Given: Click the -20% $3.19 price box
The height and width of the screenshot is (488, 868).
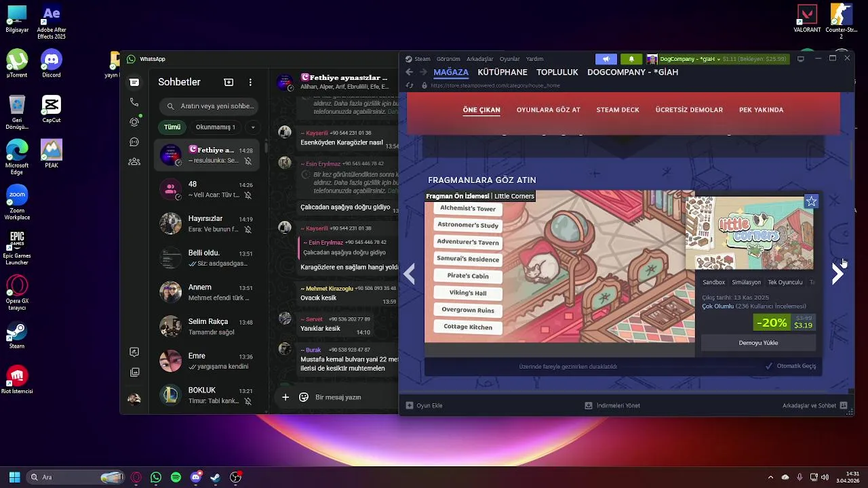Looking at the screenshot, I should click(785, 322).
